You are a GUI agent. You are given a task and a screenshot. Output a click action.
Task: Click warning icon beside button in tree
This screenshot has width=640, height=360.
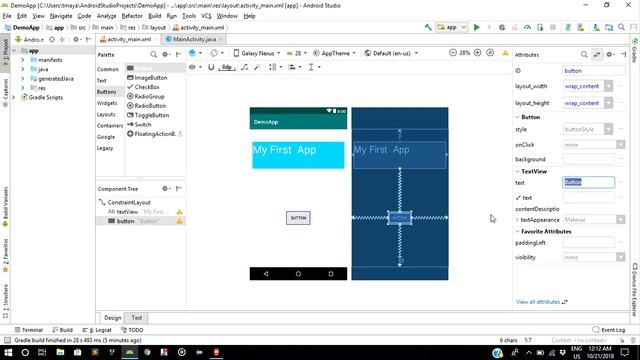(x=179, y=221)
